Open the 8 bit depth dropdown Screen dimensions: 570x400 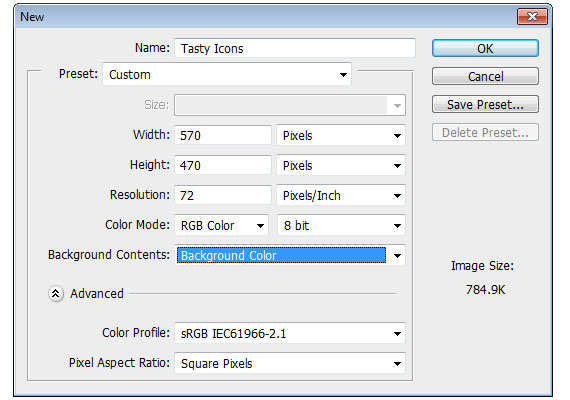(x=341, y=225)
